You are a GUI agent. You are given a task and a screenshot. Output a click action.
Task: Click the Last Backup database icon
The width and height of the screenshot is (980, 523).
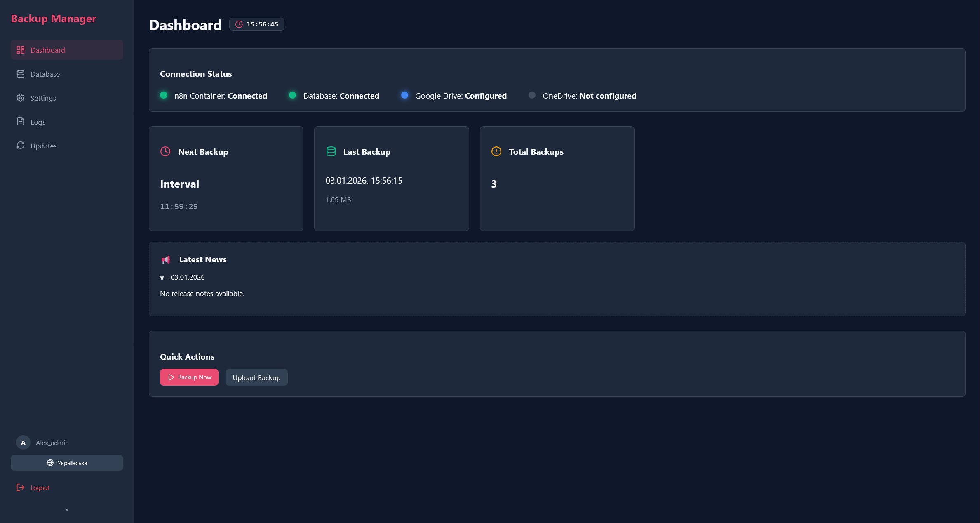point(331,151)
